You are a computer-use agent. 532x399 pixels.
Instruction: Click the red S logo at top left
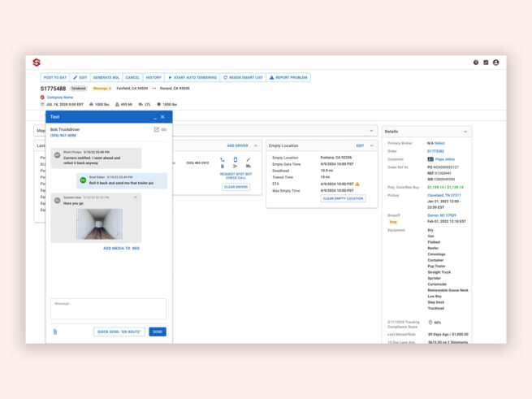(x=37, y=63)
